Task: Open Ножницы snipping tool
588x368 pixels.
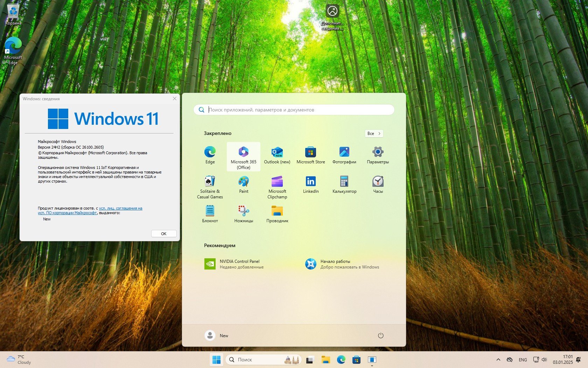Action: [x=244, y=214]
